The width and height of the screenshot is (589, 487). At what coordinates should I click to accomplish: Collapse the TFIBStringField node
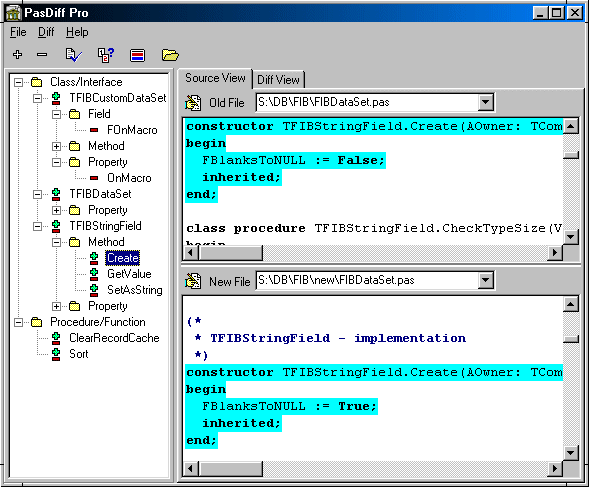coord(37,226)
